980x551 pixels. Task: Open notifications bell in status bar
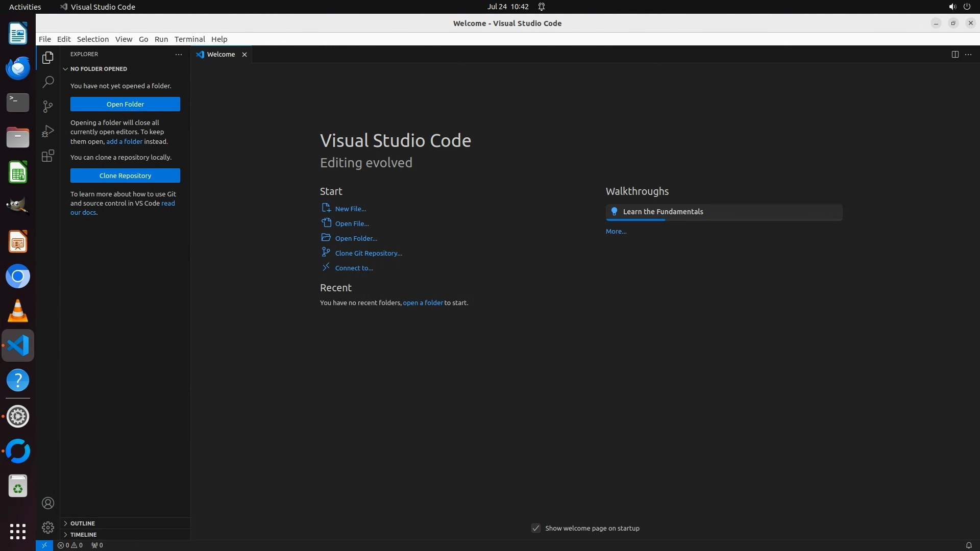pos(968,545)
